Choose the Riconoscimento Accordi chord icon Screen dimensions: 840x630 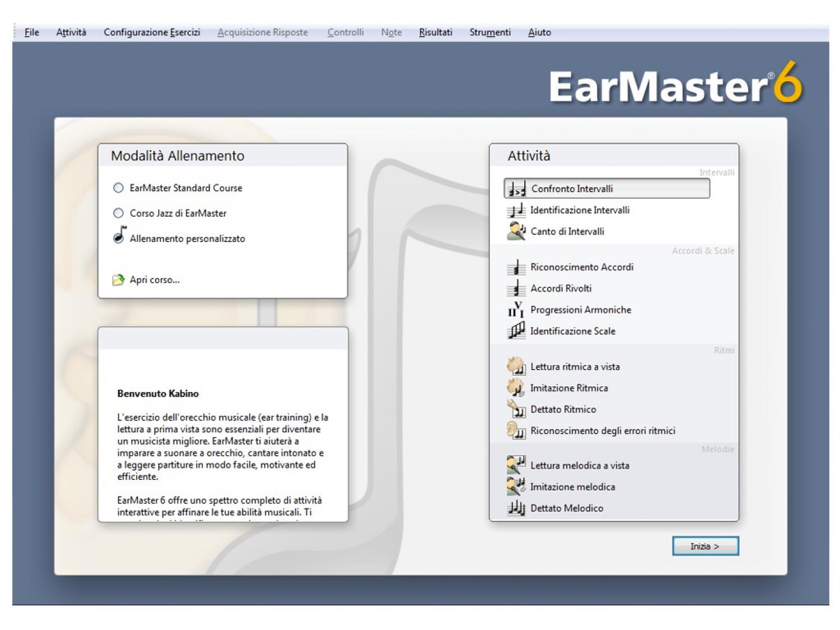coord(516,268)
